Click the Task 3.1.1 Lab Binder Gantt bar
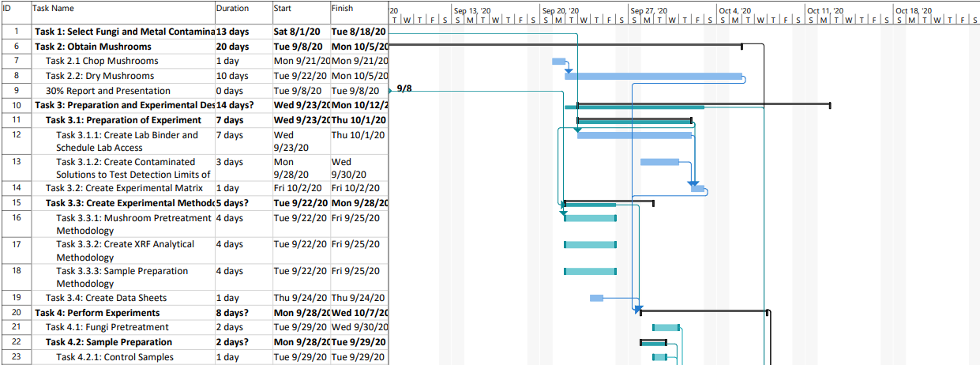This screenshot has width=980, height=365. (634, 135)
